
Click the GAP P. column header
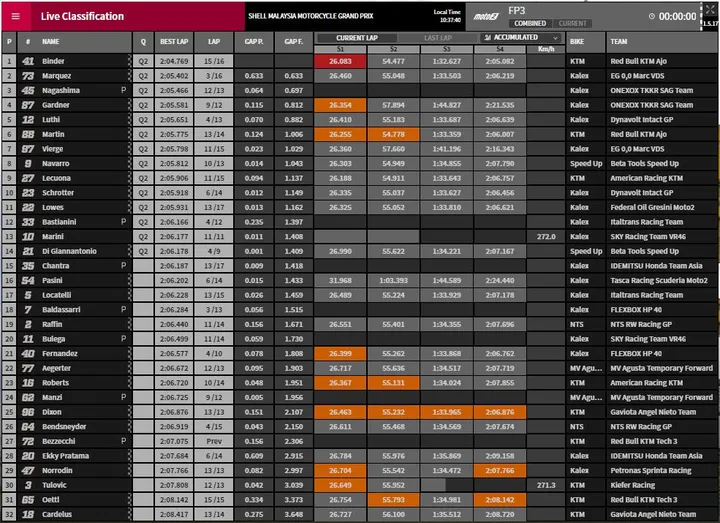pyautogui.click(x=254, y=42)
